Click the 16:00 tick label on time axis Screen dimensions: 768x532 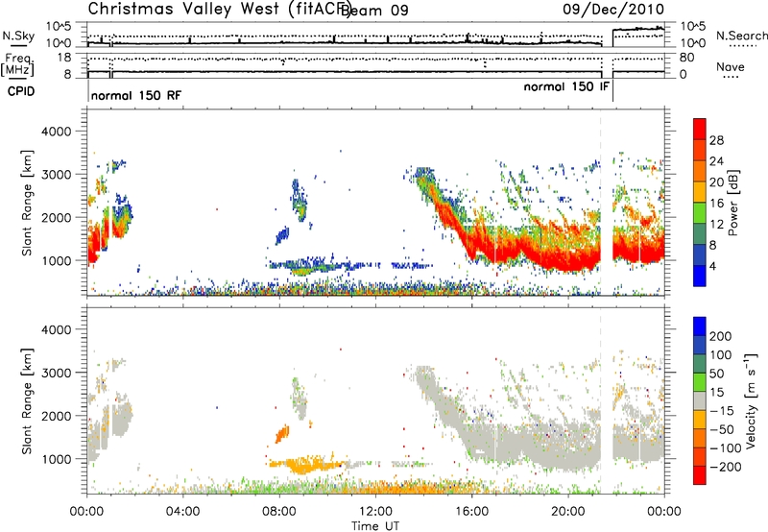pos(471,512)
